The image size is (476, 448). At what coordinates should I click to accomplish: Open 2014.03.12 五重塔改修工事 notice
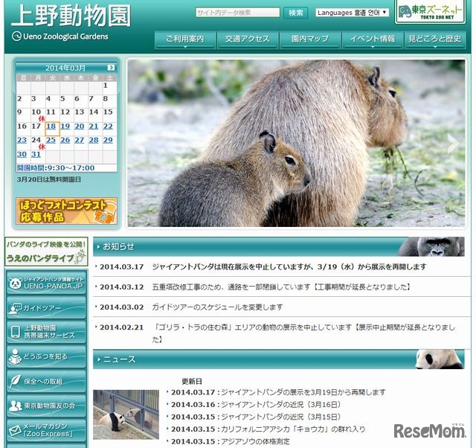(281, 287)
